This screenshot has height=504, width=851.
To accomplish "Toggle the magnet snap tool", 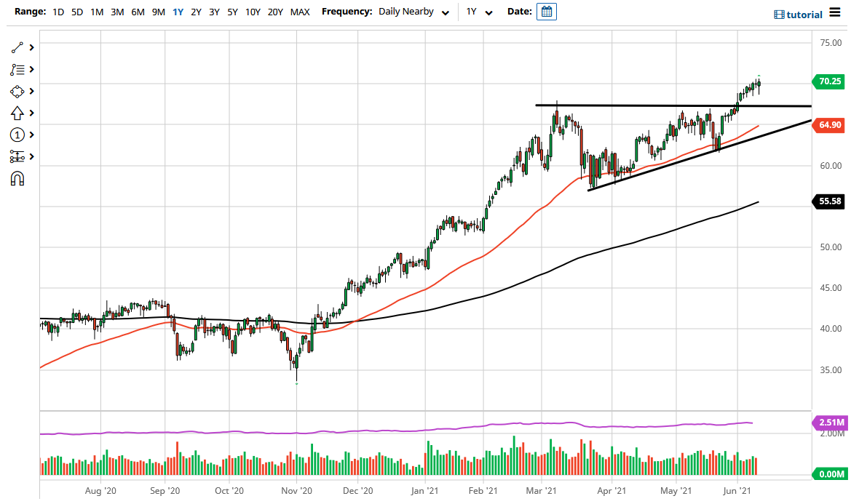I will coord(16,178).
